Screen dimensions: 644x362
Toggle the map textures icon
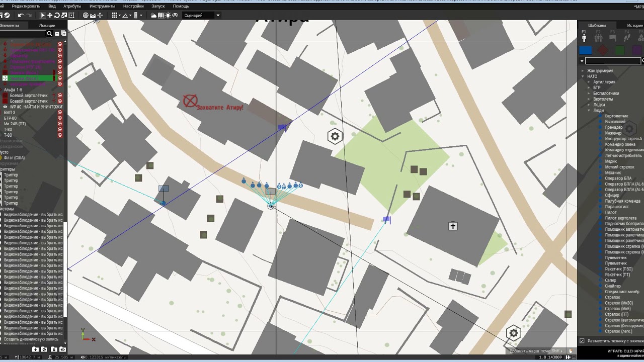(160, 16)
